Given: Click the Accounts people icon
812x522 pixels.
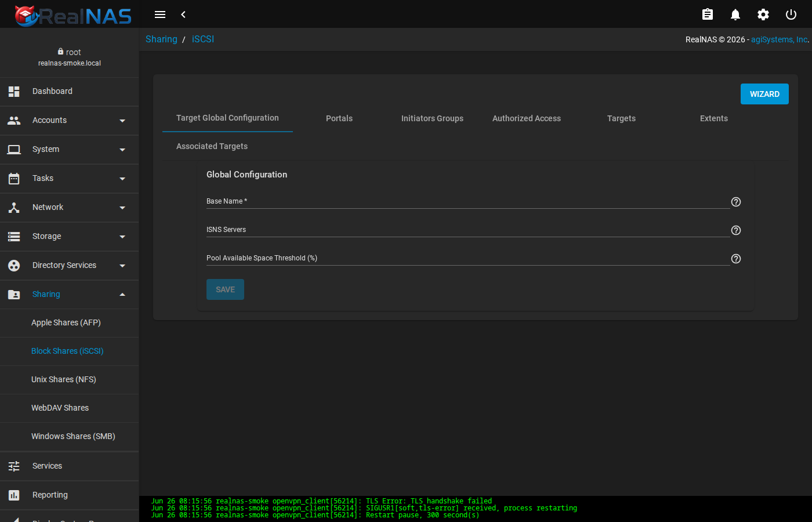Looking at the screenshot, I should [x=14, y=120].
